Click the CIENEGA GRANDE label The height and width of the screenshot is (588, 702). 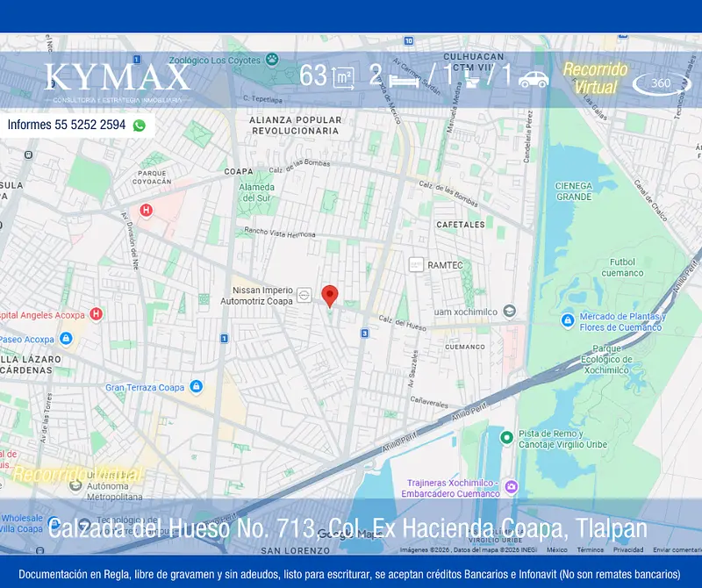click(x=574, y=191)
